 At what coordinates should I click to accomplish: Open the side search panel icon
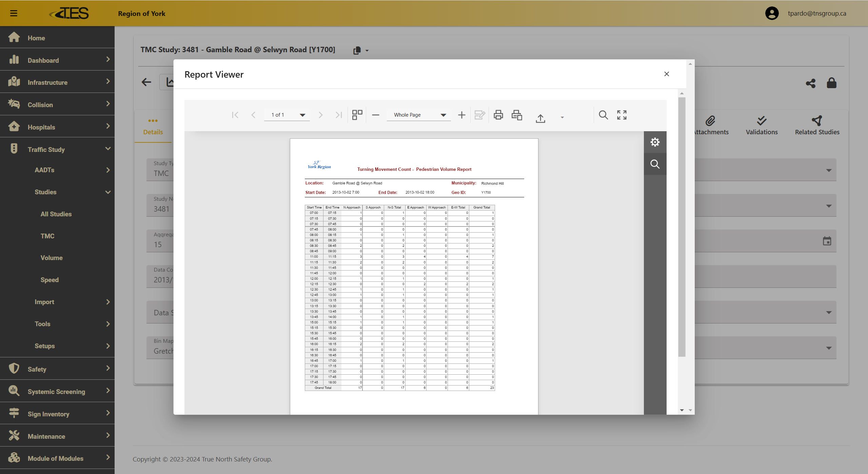click(x=655, y=164)
